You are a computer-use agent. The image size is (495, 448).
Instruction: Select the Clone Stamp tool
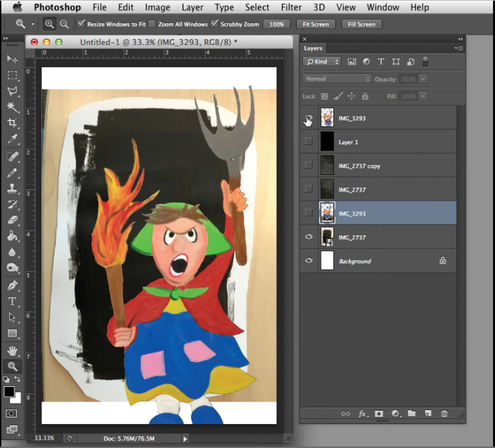(x=12, y=188)
